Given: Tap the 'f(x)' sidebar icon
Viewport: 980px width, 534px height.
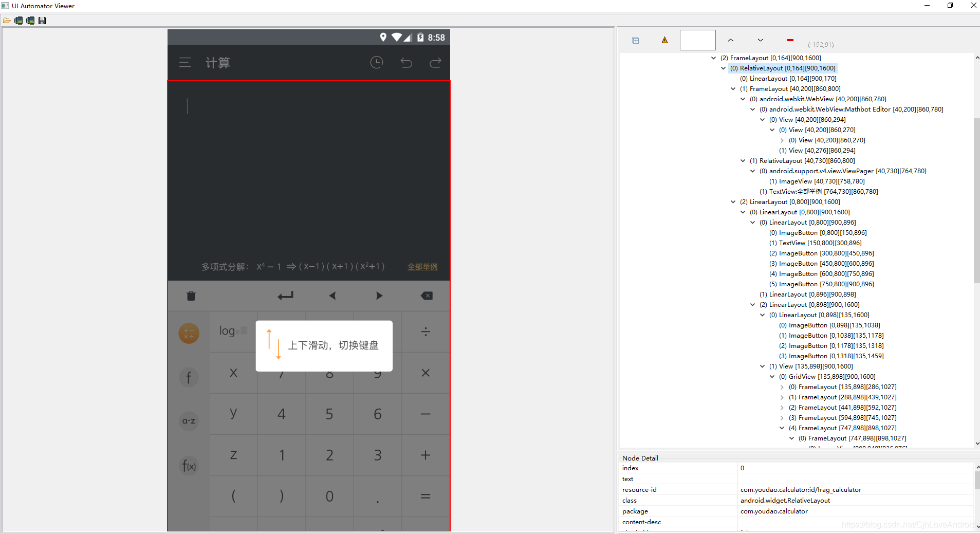Looking at the screenshot, I should tap(189, 466).
